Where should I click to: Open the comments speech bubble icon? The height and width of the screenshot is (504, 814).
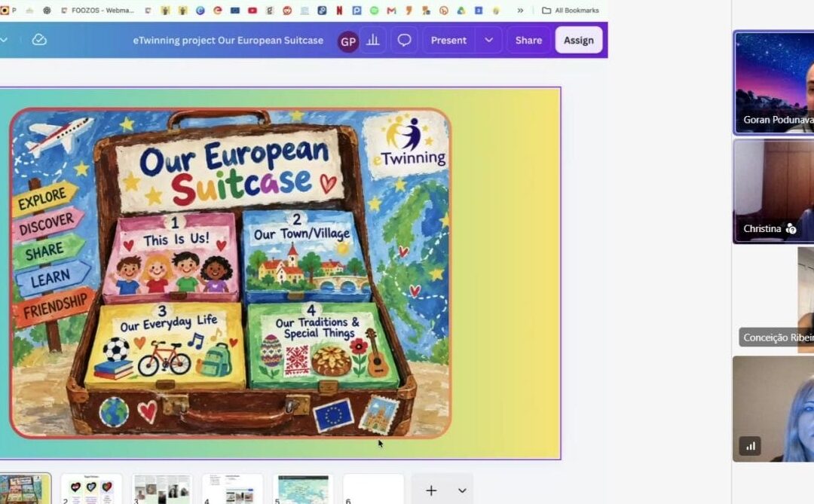point(404,40)
